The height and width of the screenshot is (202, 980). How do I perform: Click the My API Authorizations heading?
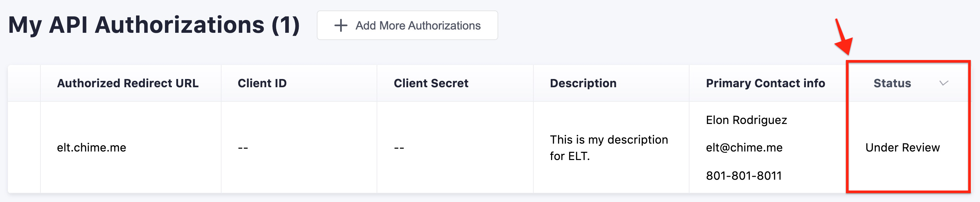coord(154,25)
